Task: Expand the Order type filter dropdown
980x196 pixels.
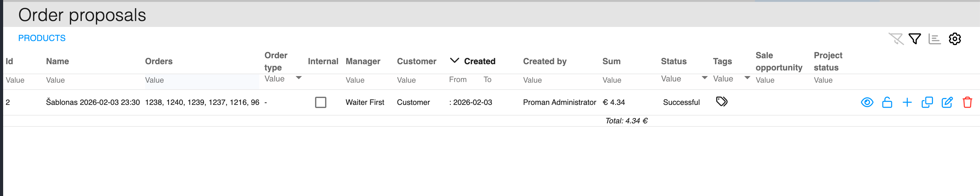Action: 299,78
